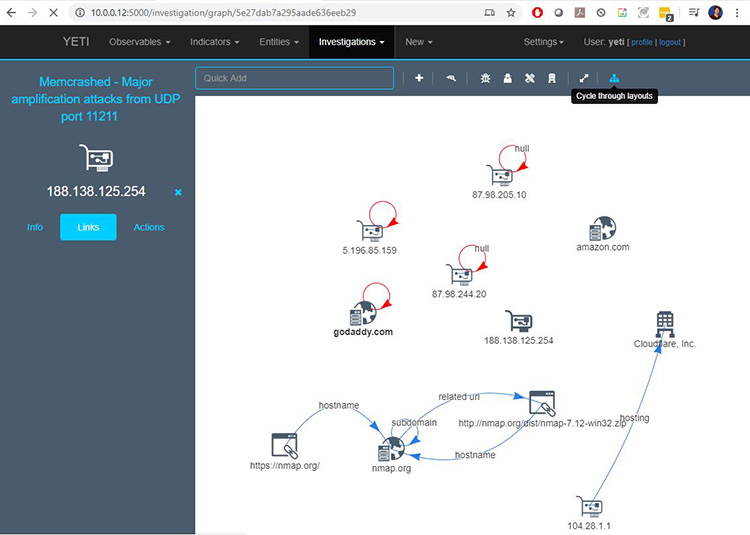Click the red hand adblock extension icon
Screen dimensions: 750x535
pyautogui.click(x=537, y=12)
